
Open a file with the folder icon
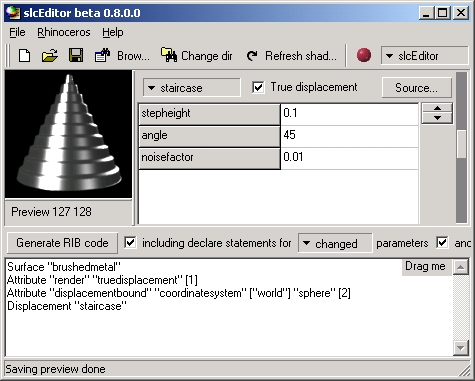pos(50,55)
